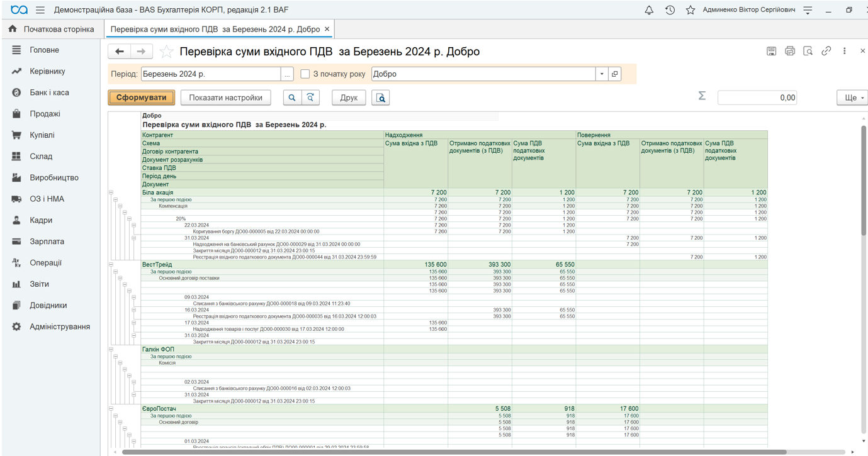This screenshot has width=868, height=456.
Task: Enable the З початку року checkbox
Action: click(x=305, y=74)
